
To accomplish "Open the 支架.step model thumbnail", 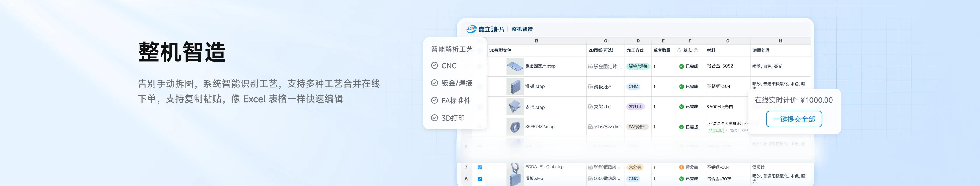I will (515, 107).
